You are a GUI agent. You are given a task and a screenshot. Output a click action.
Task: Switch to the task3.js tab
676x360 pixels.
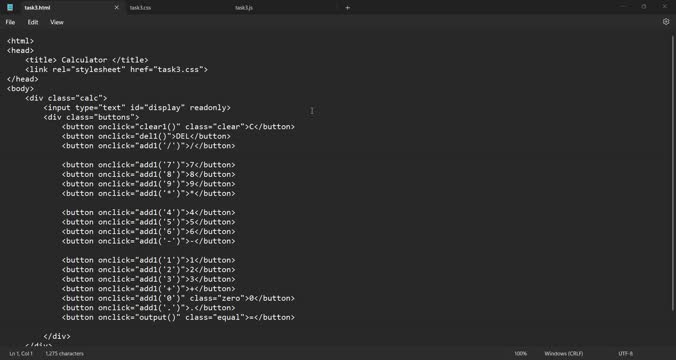tap(244, 8)
